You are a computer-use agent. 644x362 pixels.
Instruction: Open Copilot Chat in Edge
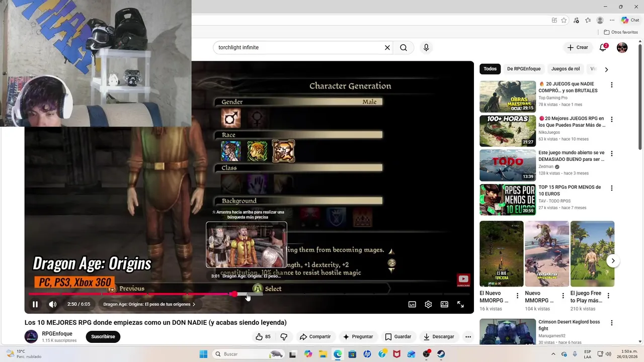pos(630,20)
